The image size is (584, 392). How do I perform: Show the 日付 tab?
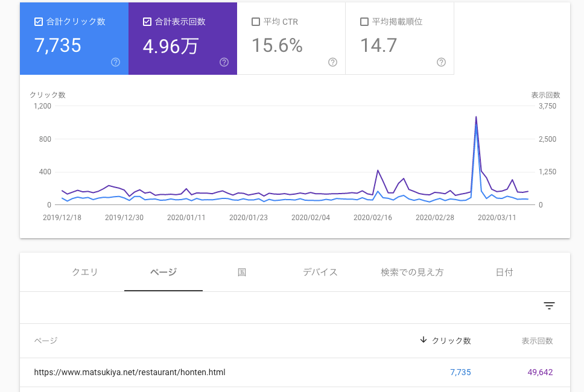pos(504,272)
